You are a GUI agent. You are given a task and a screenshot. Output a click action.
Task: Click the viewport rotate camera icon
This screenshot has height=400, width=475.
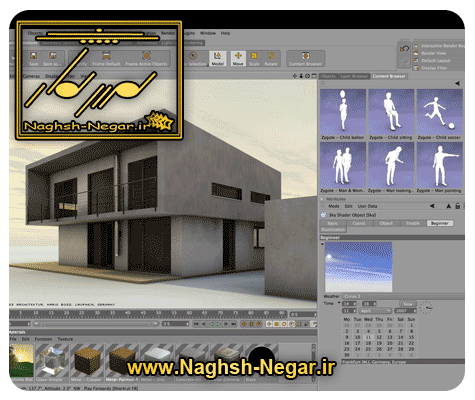(x=307, y=76)
